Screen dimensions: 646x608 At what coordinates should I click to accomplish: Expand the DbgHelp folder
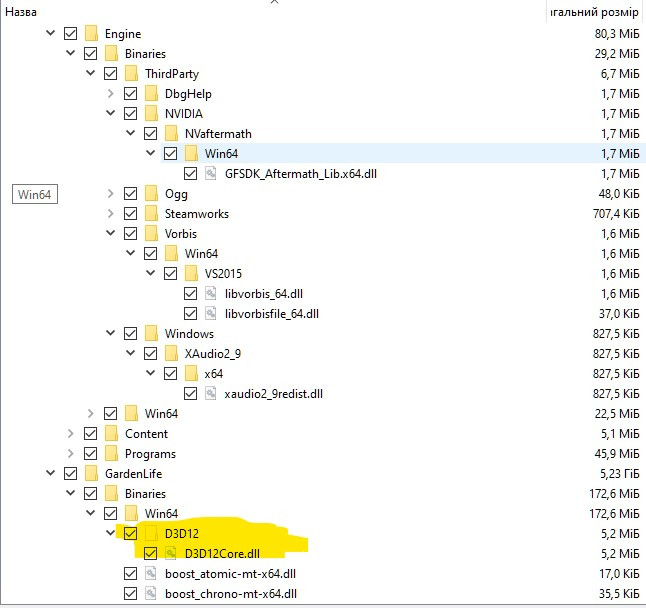pos(110,94)
